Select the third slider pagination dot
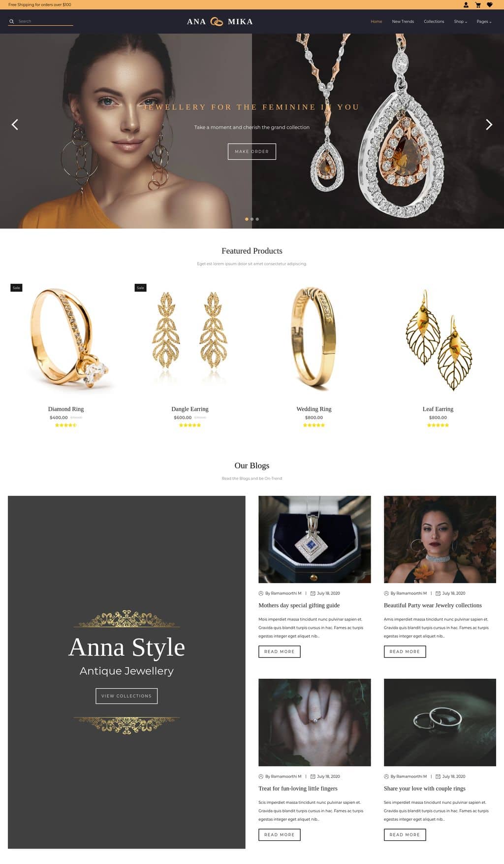504x864 pixels. point(257,219)
